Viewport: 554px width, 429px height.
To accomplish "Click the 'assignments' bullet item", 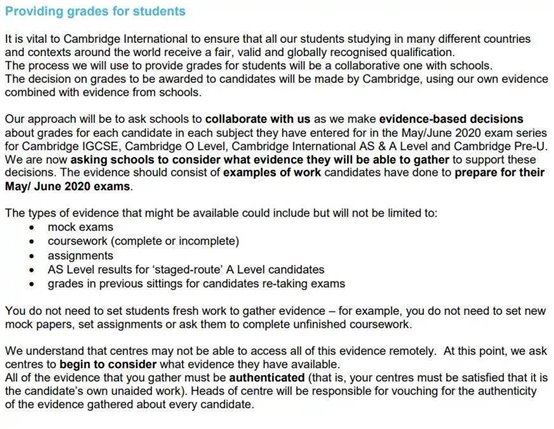I will click(81, 255).
